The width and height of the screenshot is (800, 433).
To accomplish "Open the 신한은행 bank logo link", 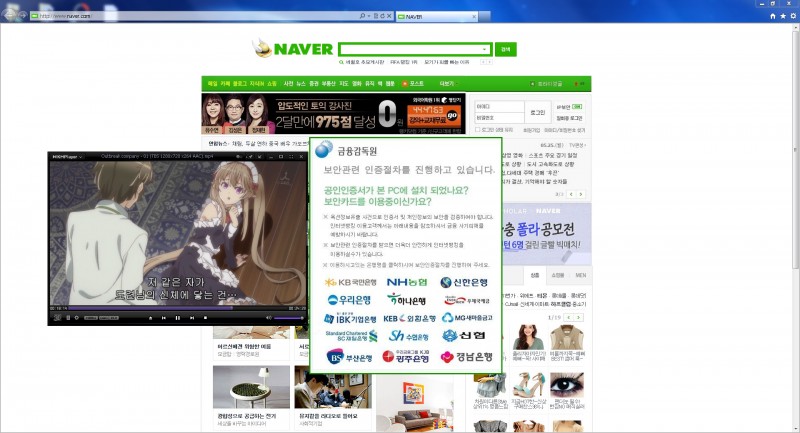I will point(463,282).
